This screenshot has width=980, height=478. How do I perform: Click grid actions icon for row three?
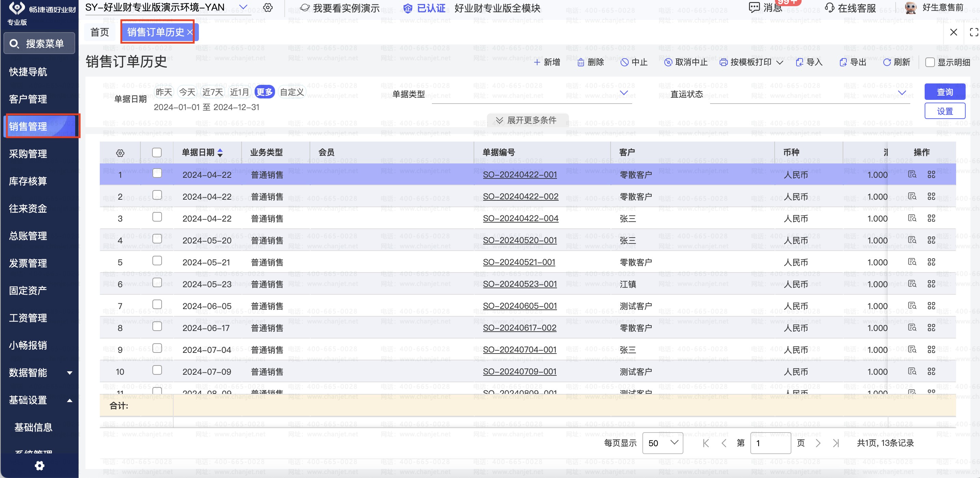coord(931,218)
